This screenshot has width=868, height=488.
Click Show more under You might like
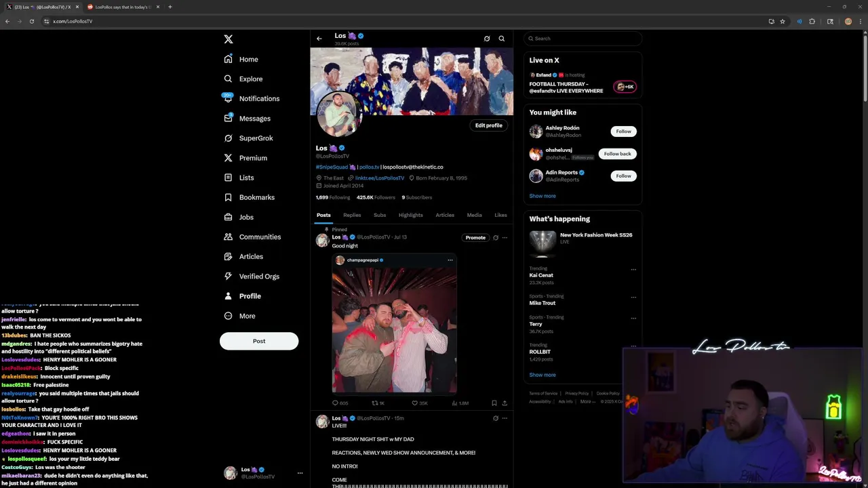pos(542,196)
